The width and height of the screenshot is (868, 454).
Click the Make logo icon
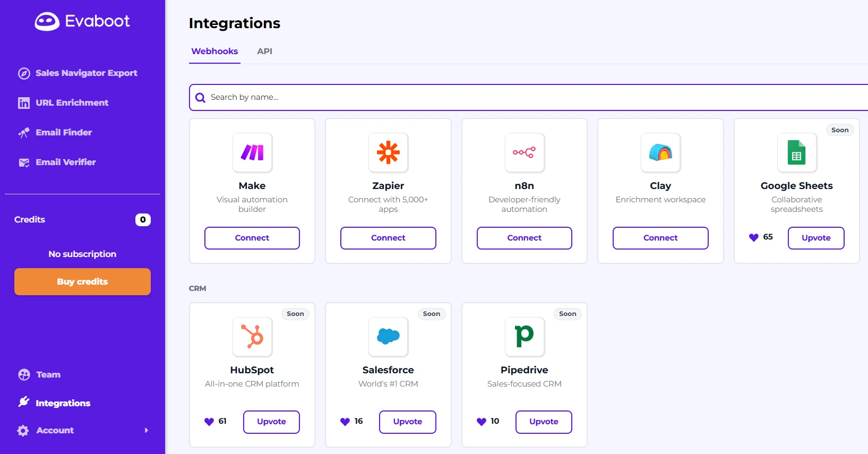coord(252,153)
